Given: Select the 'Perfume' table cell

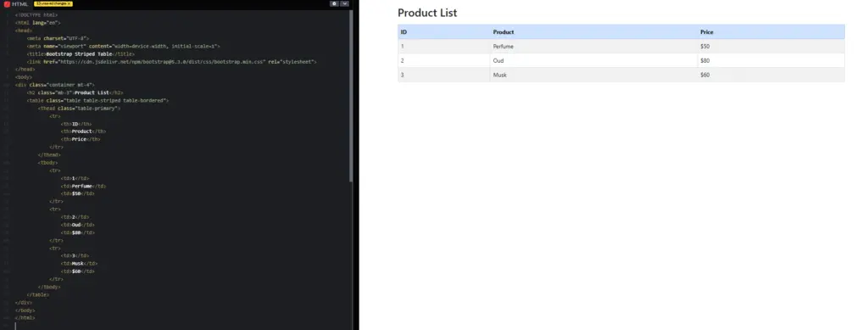Looking at the screenshot, I should (x=593, y=47).
